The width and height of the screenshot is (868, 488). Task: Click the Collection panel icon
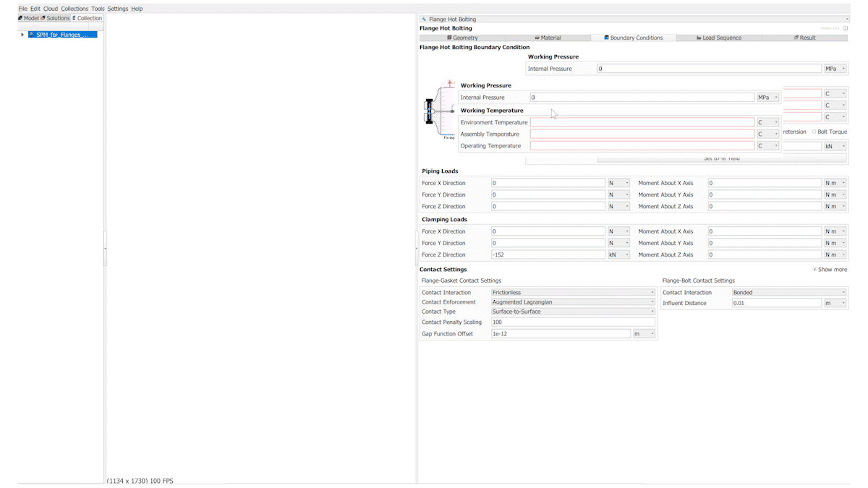[74, 18]
